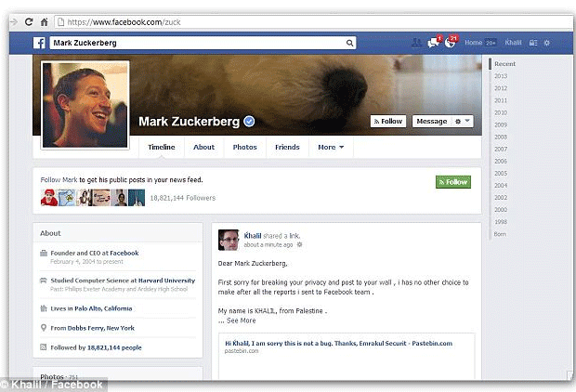
Task: Jump to 2009 in timeline
Action: (501, 124)
